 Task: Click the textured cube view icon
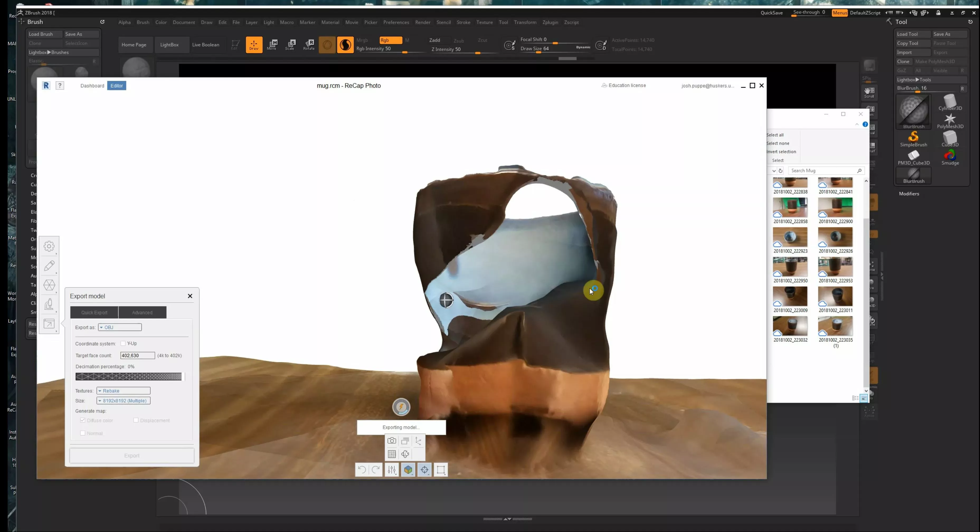[x=408, y=470]
